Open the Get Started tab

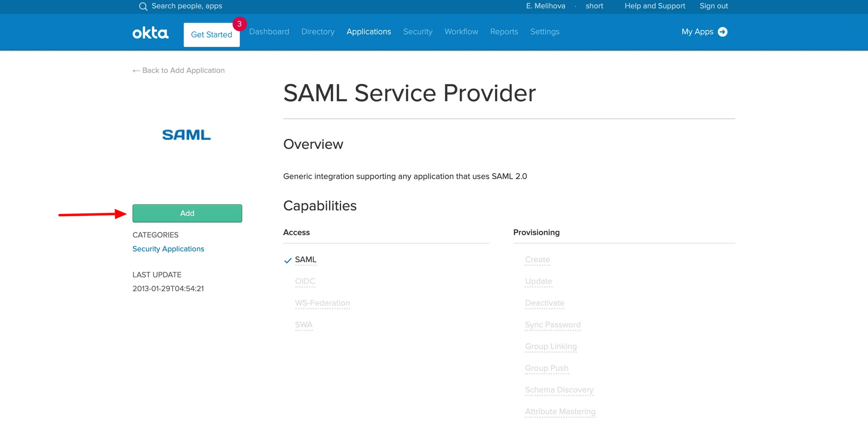click(x=211, y=35)
